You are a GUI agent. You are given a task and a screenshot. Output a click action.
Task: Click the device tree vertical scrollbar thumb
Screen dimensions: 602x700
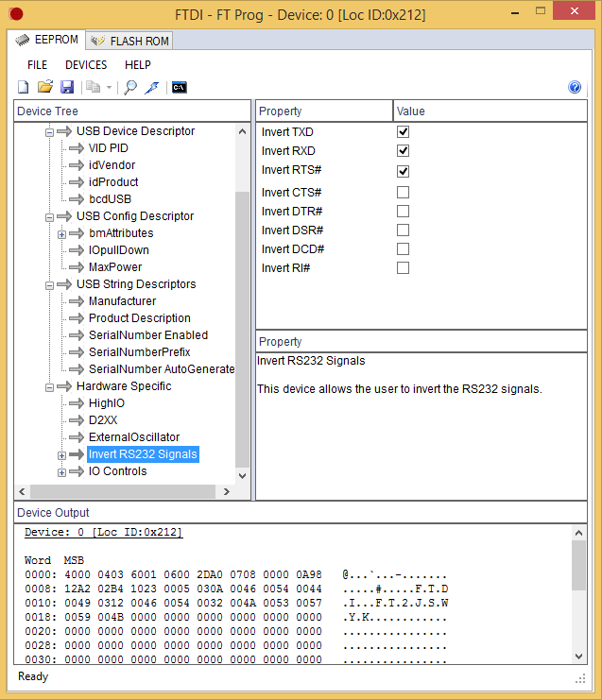(243, 329)
